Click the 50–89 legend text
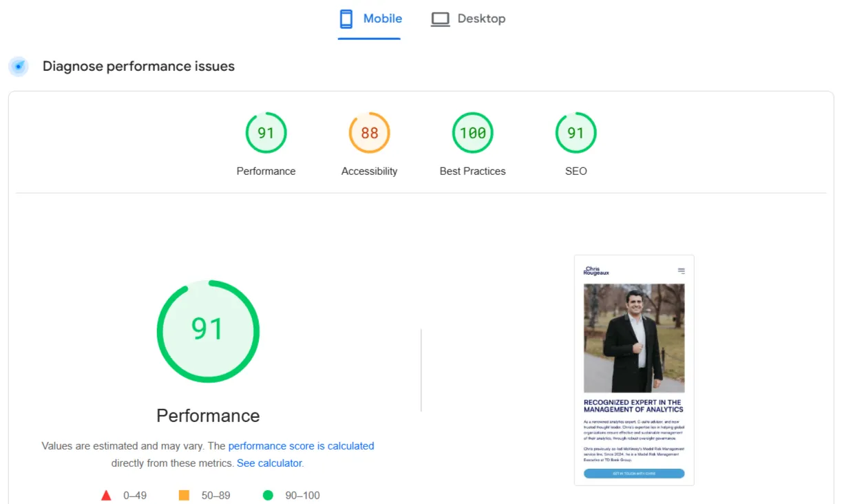The width and height of the screenshot is (842, 504). [x=215, y=496]
